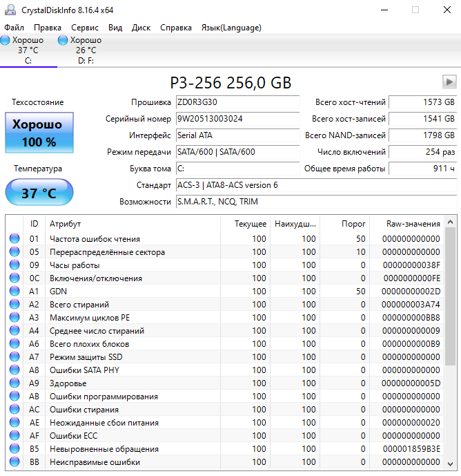Click the host reads value 1573 GB
Viewport: 461px width, 476px height.
(422, 102)
